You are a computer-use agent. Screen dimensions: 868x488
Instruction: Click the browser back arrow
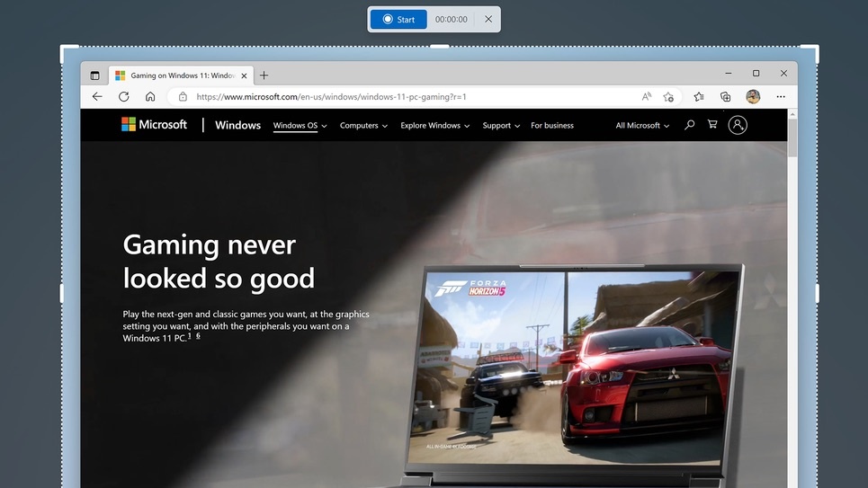[97, 97]
